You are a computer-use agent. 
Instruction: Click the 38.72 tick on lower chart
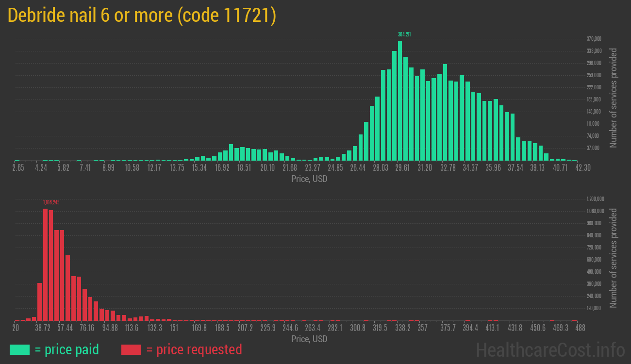43,328
